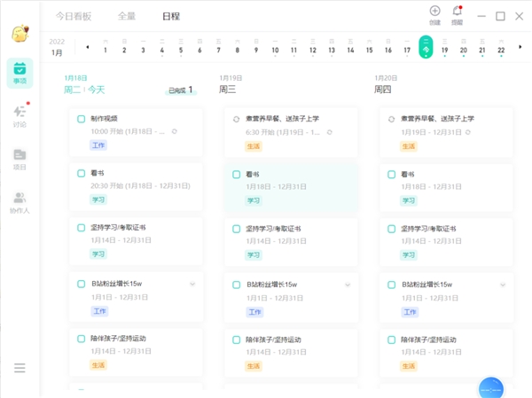Click the chick avatar profile icon
The height and width of the screenshot is (398, 532).
[20, 34]
